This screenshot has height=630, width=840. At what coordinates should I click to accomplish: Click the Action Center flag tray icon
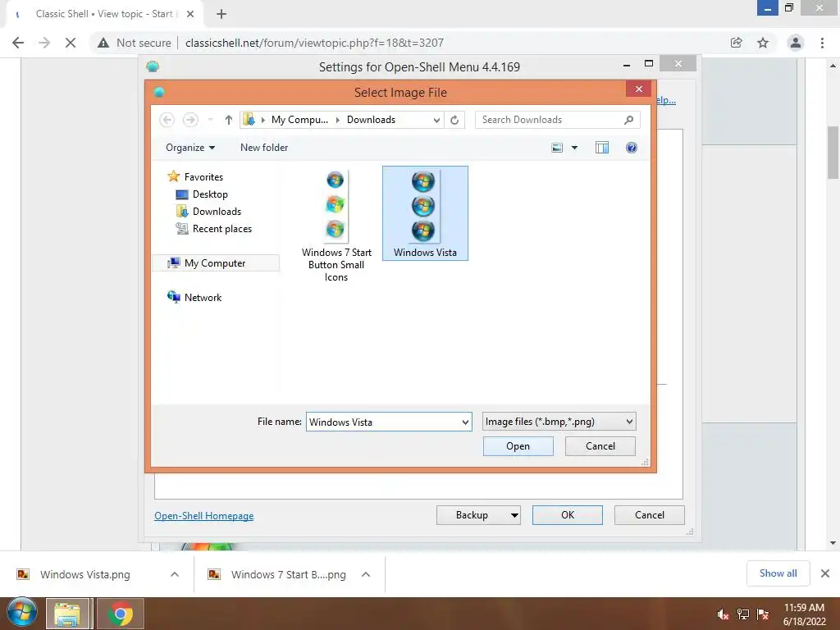pyautogui.click(x=763, y=614)
